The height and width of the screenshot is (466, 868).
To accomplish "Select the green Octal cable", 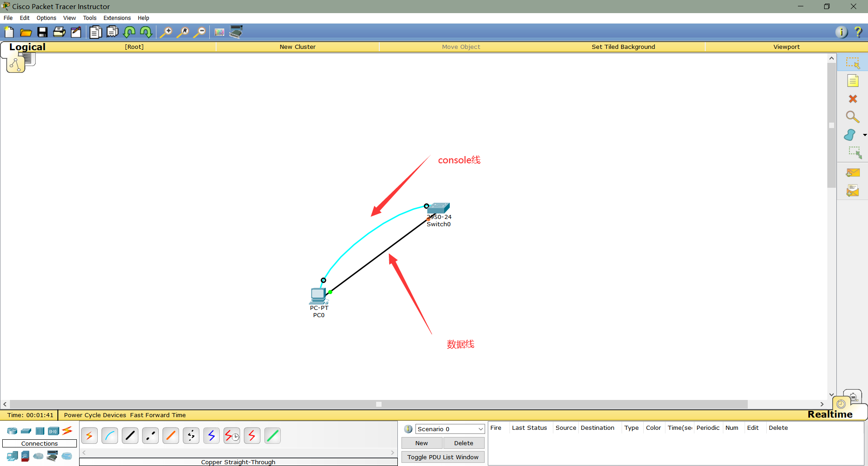I will click(x=273, y=436).
